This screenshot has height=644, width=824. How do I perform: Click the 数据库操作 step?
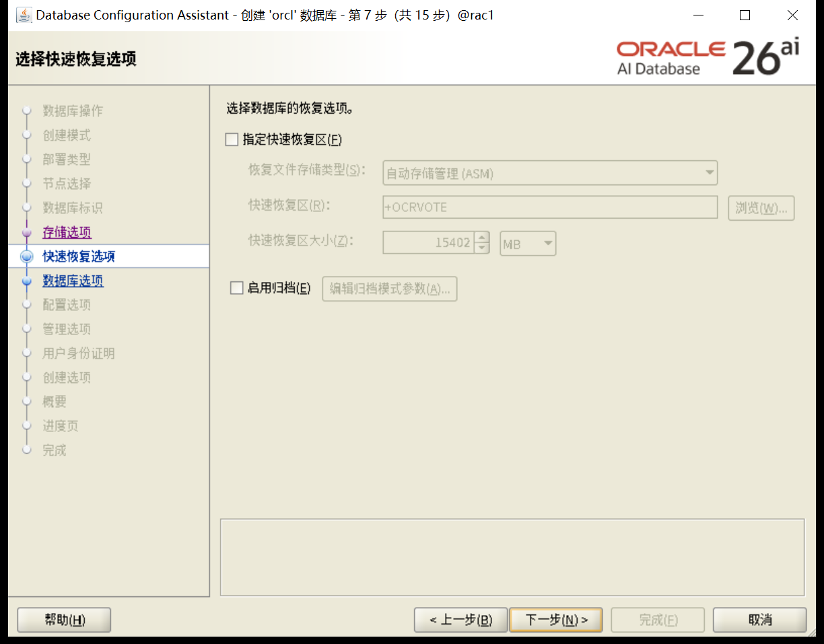(x=73, y=111)
